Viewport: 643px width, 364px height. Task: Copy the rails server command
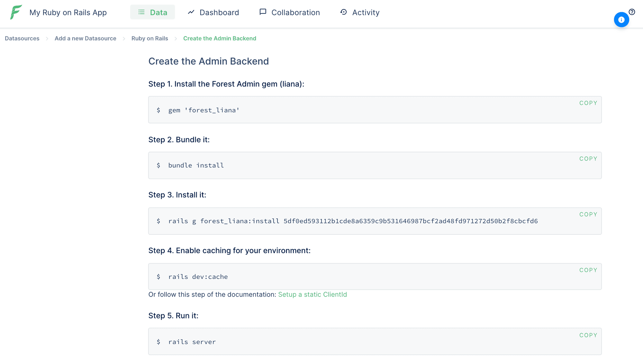point(588,335)
